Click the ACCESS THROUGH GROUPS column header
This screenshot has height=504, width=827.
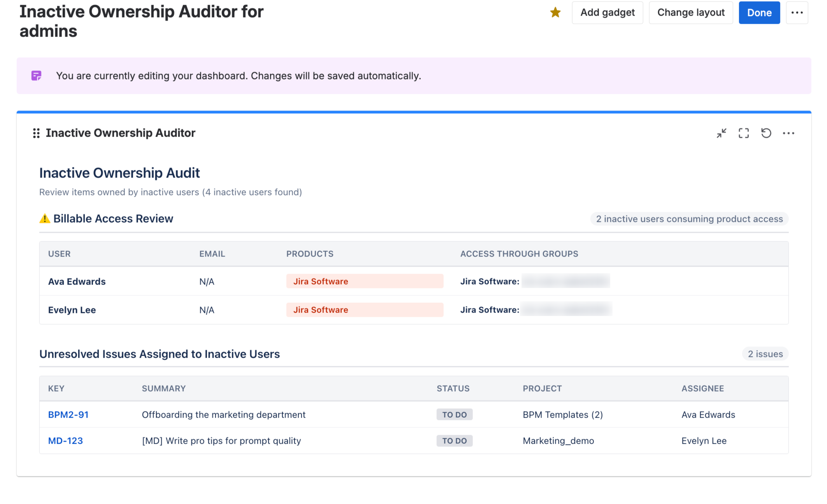(519, 254)
